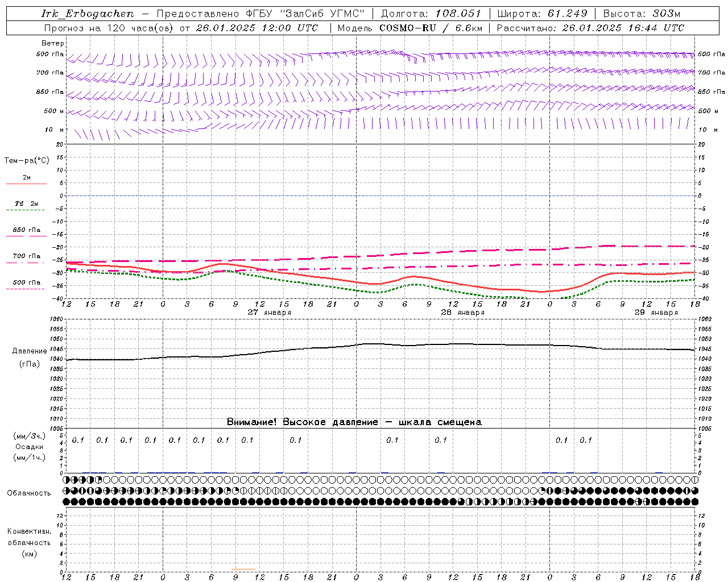Click the station name Irk_Erbogachen in header
Viewport: 728px width, 582px height.
[x=88, y=14]
